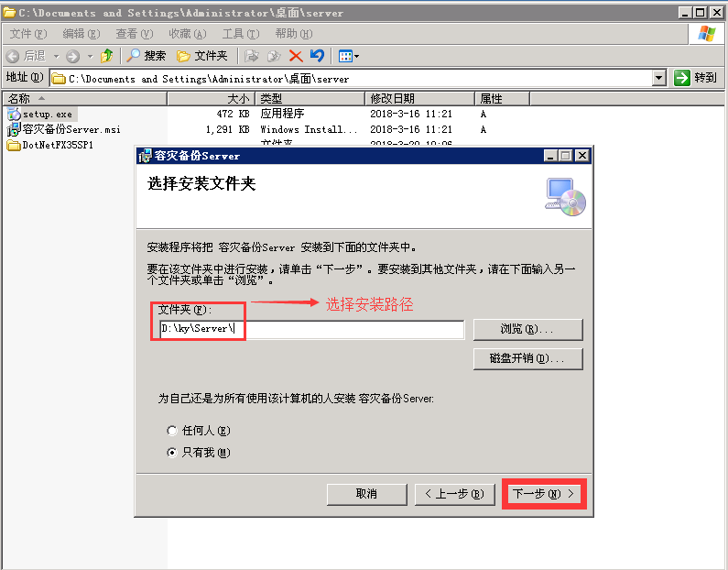The height and width of the screenshot is (570, 728).
Task: Click the 浏览 (Browse) button
Action: pos(527,329)
